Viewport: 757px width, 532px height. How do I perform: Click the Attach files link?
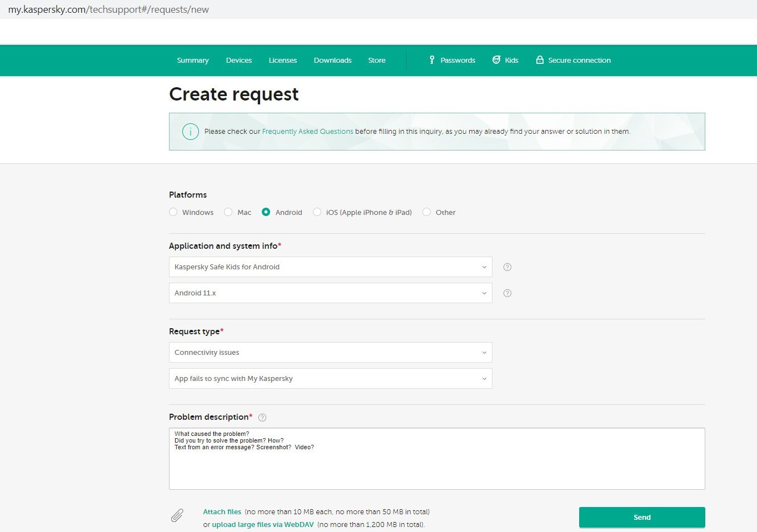(222, 512)
